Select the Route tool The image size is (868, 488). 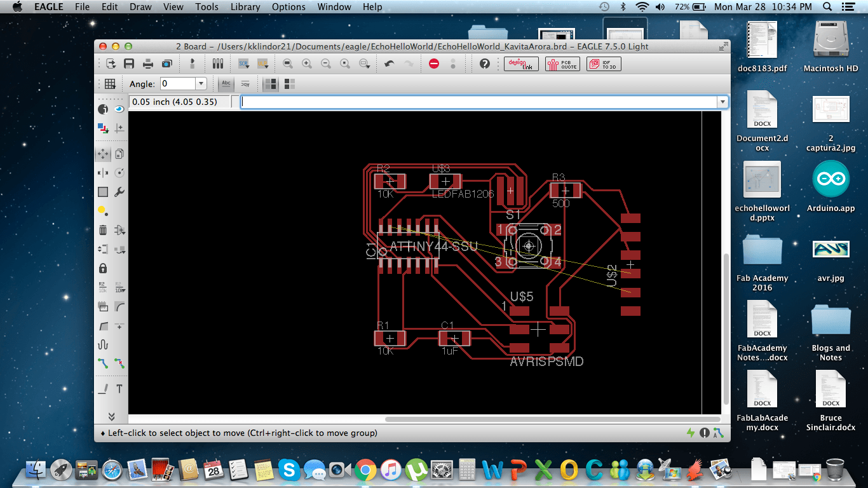[102, 363]
